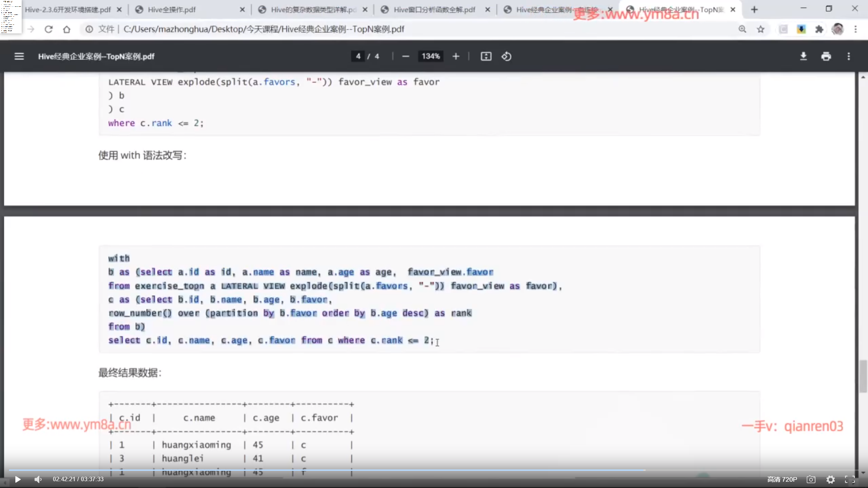Toggle fullscreen video mode
Viewport: 868px width, 488px height.
coord(849,479)
